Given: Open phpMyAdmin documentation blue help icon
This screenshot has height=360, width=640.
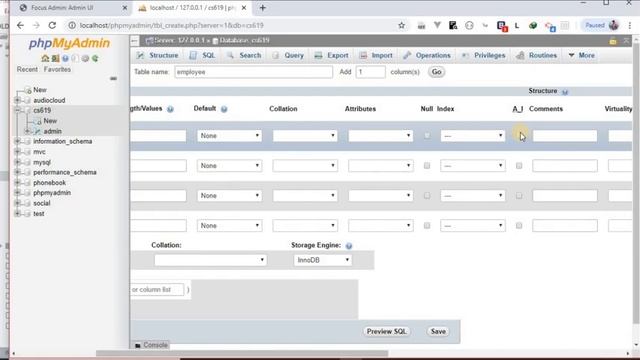Looking at the screenshot, I should coord(65,58).
